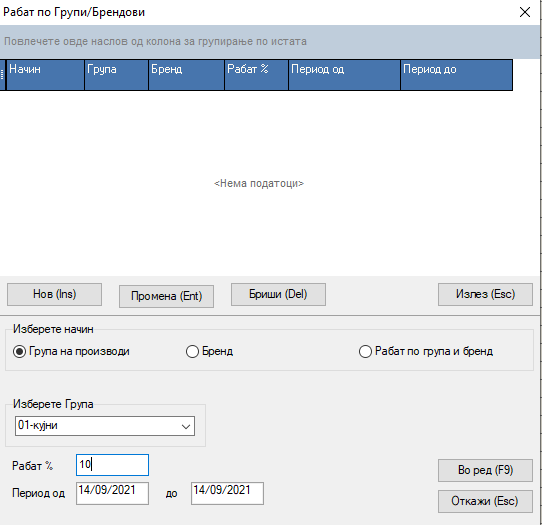Click the Бренд column header
542x525 pixels.
pos(187,75)
